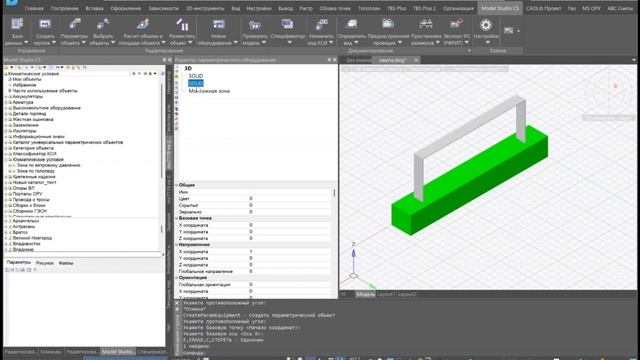Close the sample.dwg document tab

click(416, 60)
